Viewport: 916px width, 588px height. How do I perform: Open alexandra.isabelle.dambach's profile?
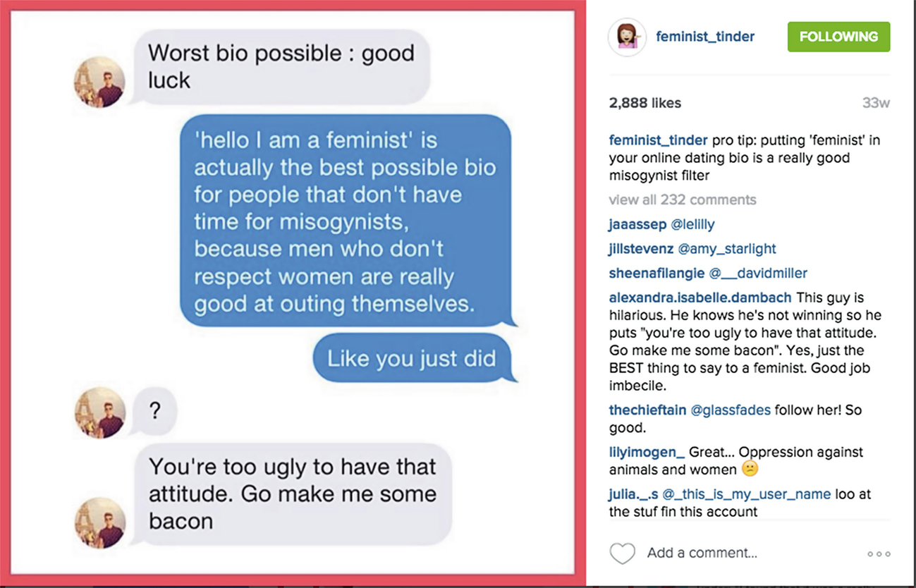(700, 298)
